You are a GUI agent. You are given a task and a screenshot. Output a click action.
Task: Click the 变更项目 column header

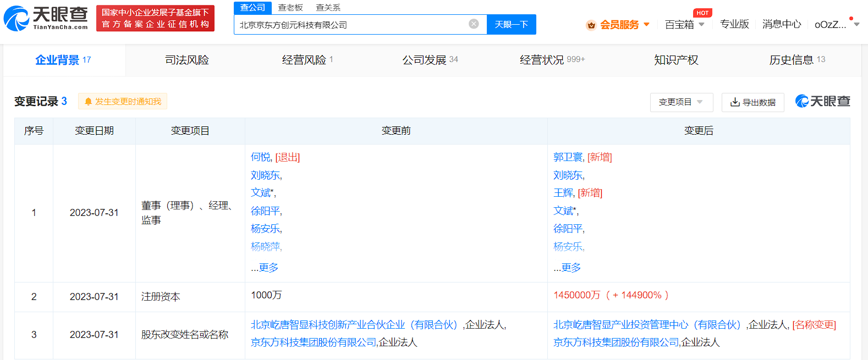pos(190,131)
